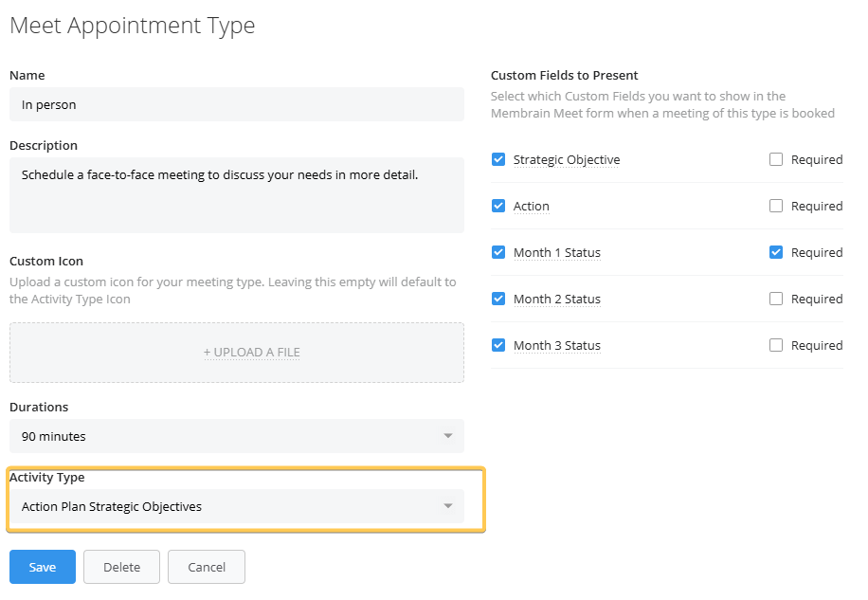This screenshot has height=600, width=868.
Task: Disable Required for Month 1 Status
Action: pyautogui.click(x=776, y=252)
